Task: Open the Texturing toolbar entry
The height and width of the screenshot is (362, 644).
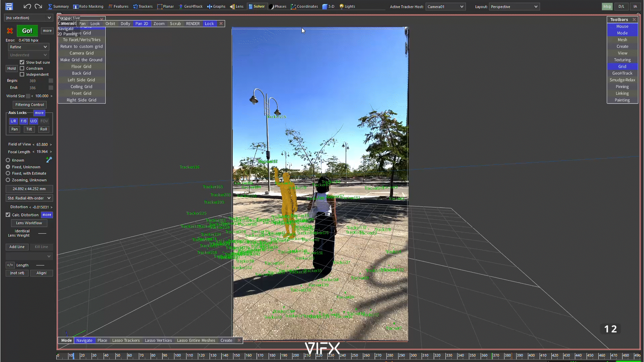Action: pos(622,60)
